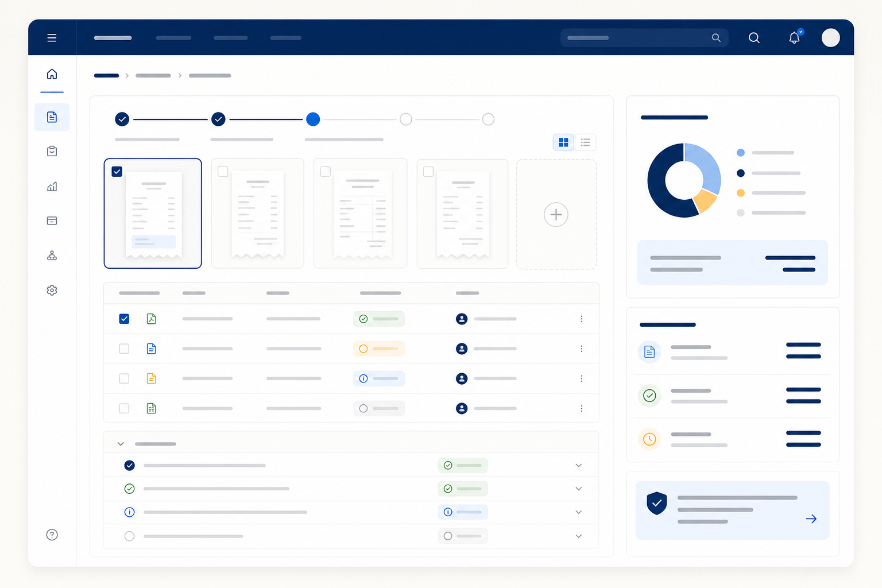Check the fourth receipt card checkbox
Viewport: 882px width, 588px height.
[x=428, y=172]
